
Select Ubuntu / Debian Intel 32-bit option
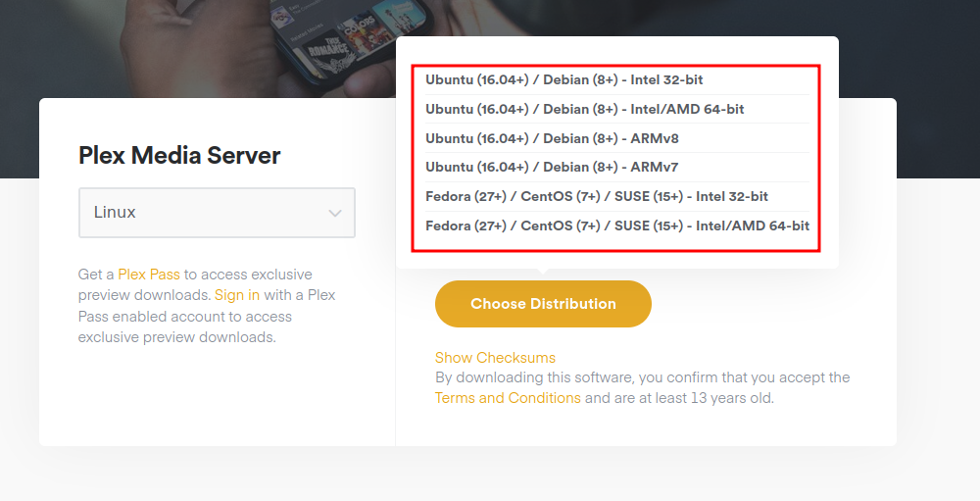(564, 80)
